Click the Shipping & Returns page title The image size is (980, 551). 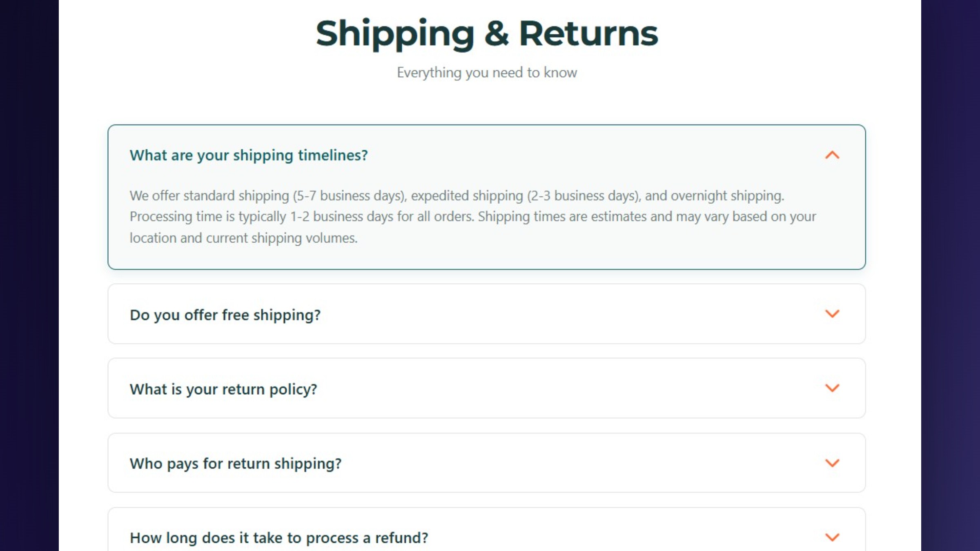tap(487, 33)
